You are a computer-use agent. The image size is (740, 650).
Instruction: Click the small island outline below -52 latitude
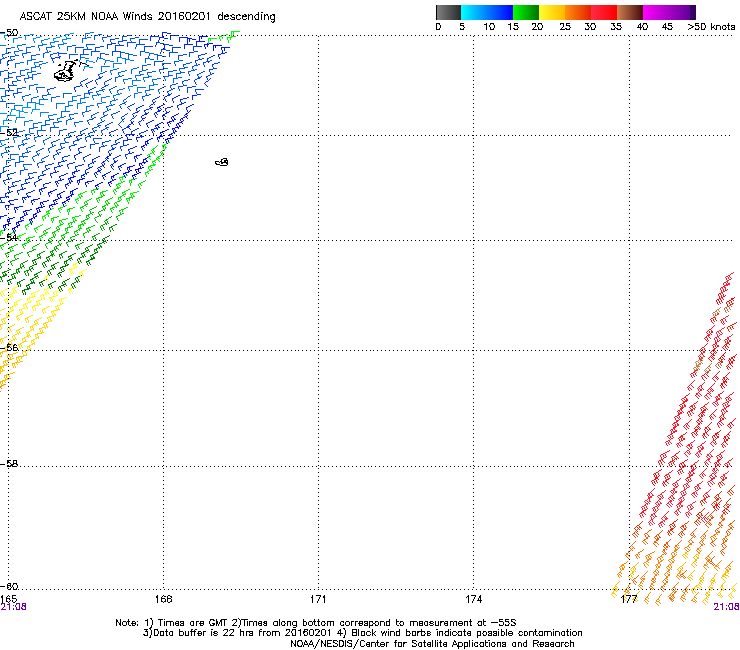222,162
